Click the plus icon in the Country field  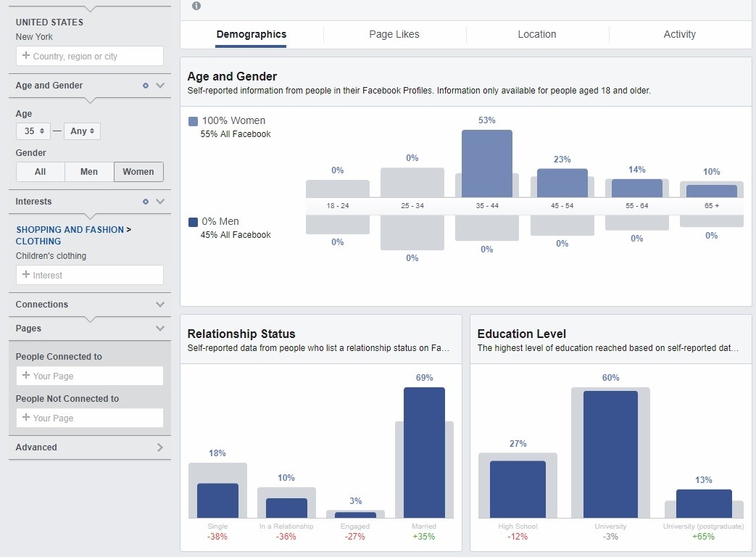point(25,56)
